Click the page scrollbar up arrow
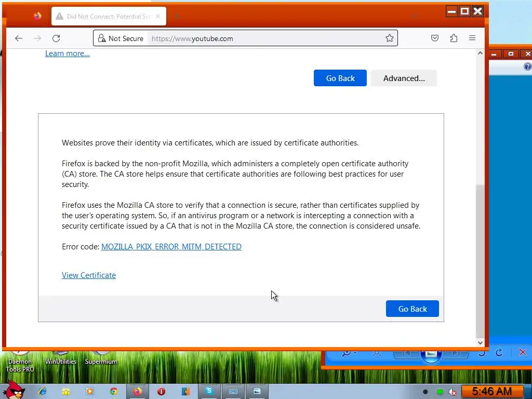The height and width of the screenshot is (399, 532). click(x=480, y=54)
